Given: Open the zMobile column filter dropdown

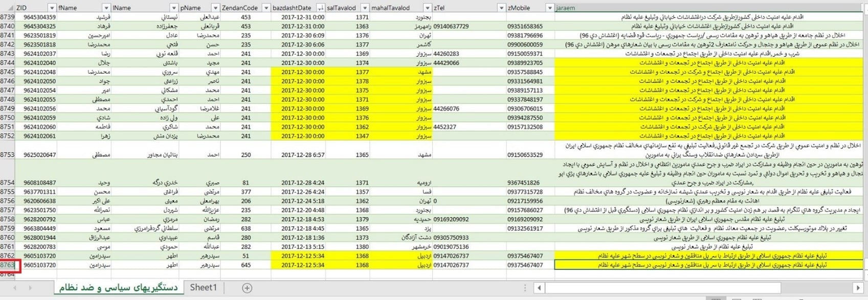Looking at the screenshot, I should pos(549,8).
